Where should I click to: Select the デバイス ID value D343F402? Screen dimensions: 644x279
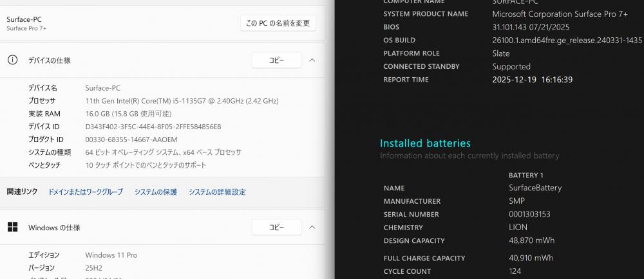153,127
